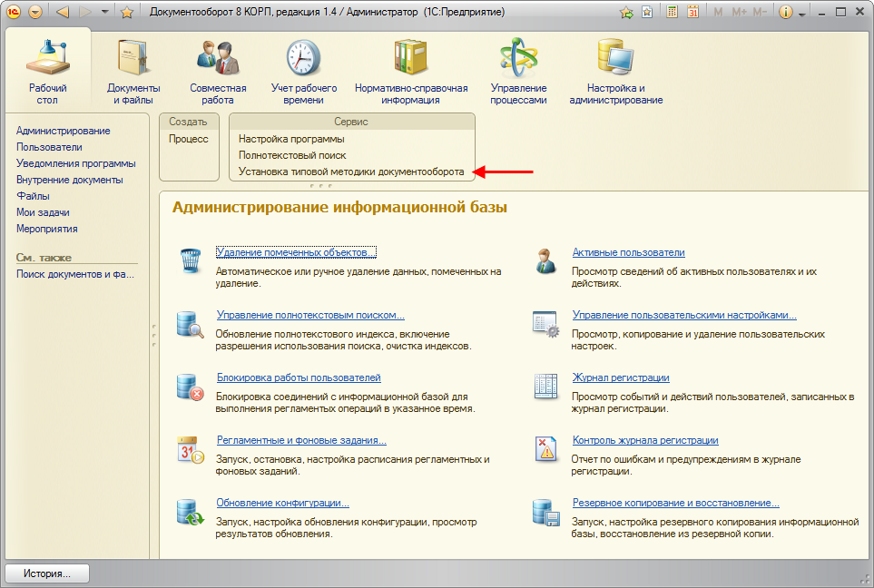This screenshot has height=588, width=874.
Task: Open Мероприятия in navigation panel
Action: pos(47,229)
